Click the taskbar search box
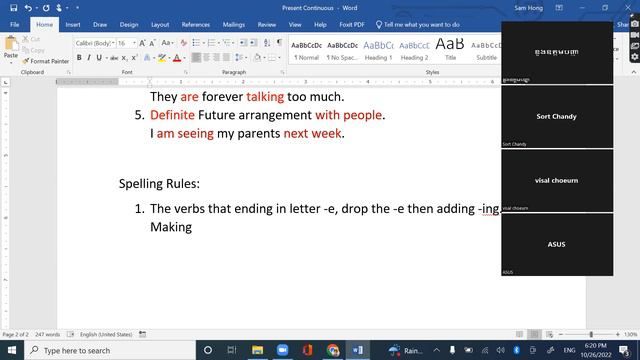Image resolution: width=640 pixels, height=360 pixels. 110,350
